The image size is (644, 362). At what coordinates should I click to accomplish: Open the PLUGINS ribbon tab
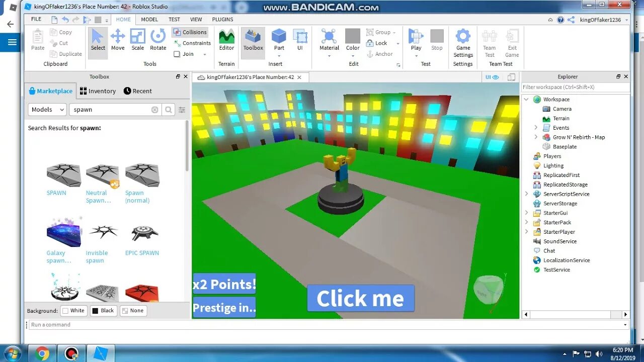click(x=222, y=19)
